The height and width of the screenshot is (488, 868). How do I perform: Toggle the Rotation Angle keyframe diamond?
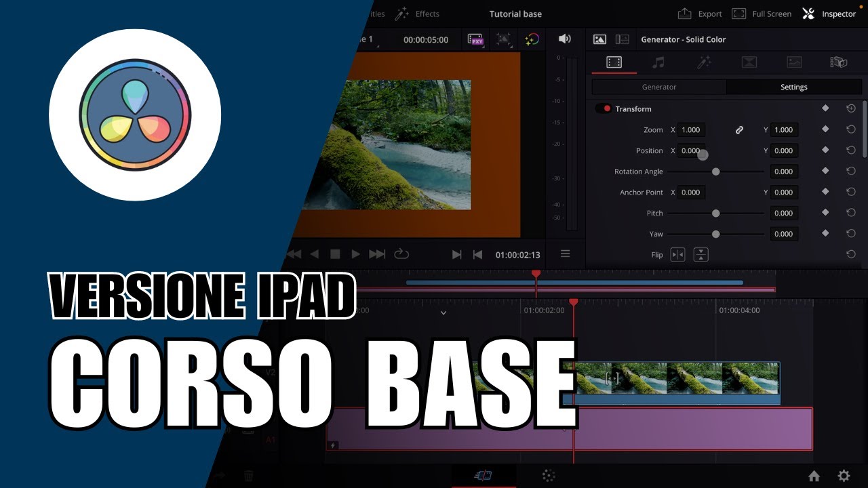[825, 171]
